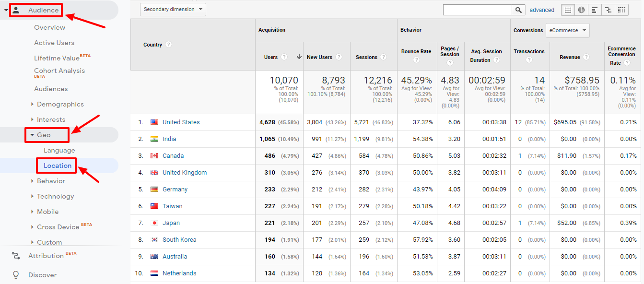This screenshot has height=284, width=644.
Task: Click the Discover lightbulb icon
Action: tap(16, 275)
